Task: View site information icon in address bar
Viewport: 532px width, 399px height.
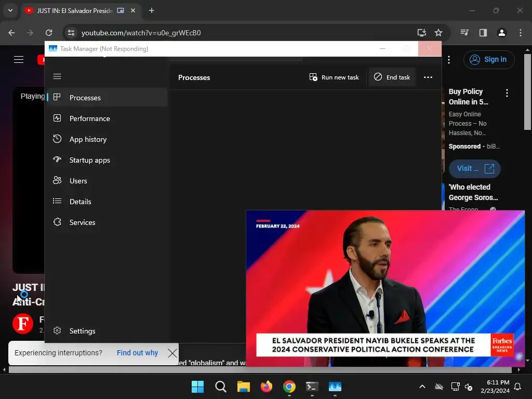Action: tap(71, 33)
